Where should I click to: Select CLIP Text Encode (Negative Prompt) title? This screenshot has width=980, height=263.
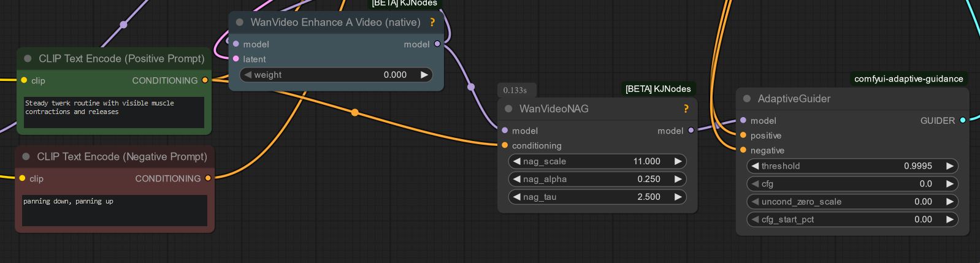(x=122, y=157)
